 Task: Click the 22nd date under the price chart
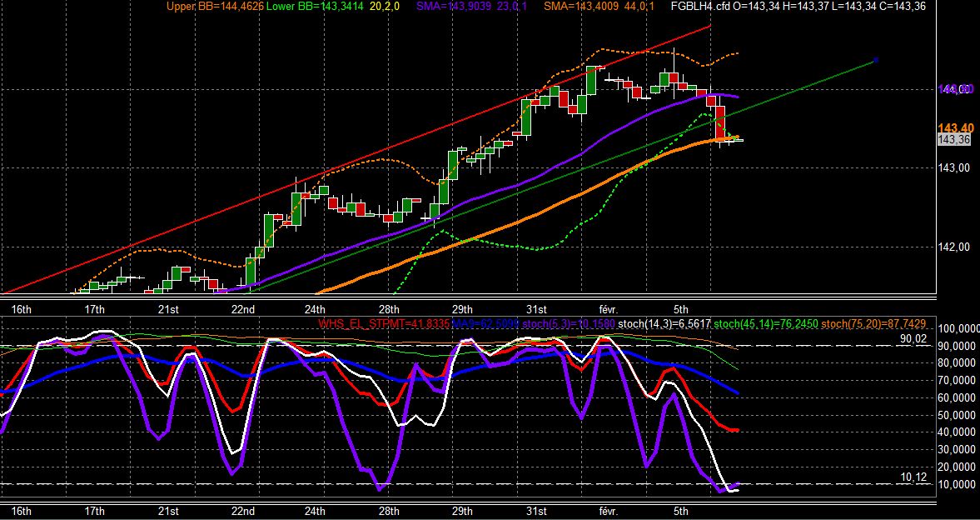[242, 309]
